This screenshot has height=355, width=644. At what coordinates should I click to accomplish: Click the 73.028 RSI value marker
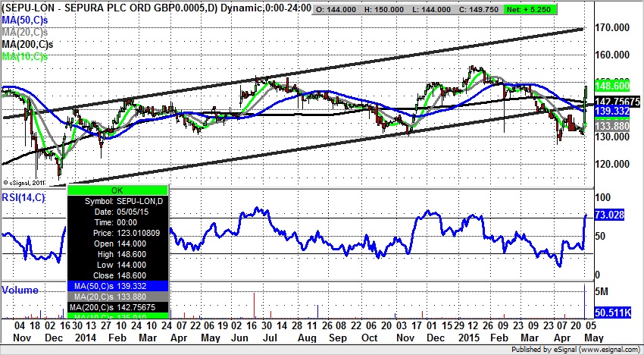pyautogui.click(x=614, y=216)
